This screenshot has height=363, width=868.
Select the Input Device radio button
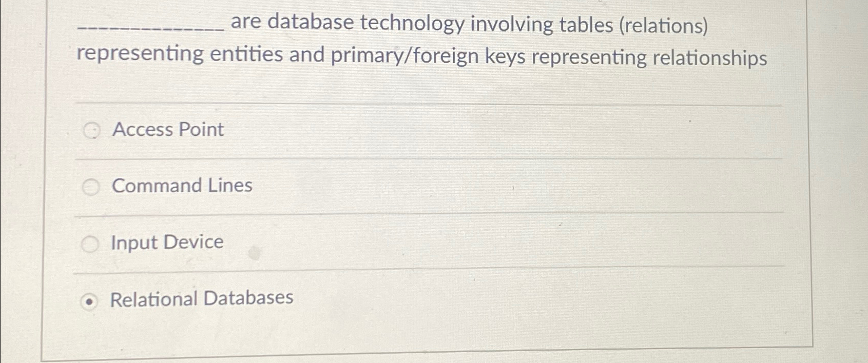(91, 244)
